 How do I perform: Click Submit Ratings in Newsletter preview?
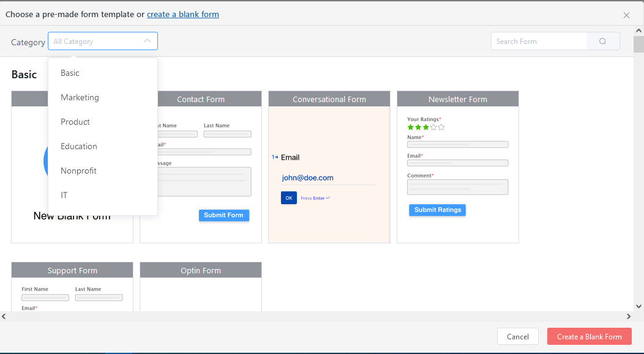pos(438,210)
